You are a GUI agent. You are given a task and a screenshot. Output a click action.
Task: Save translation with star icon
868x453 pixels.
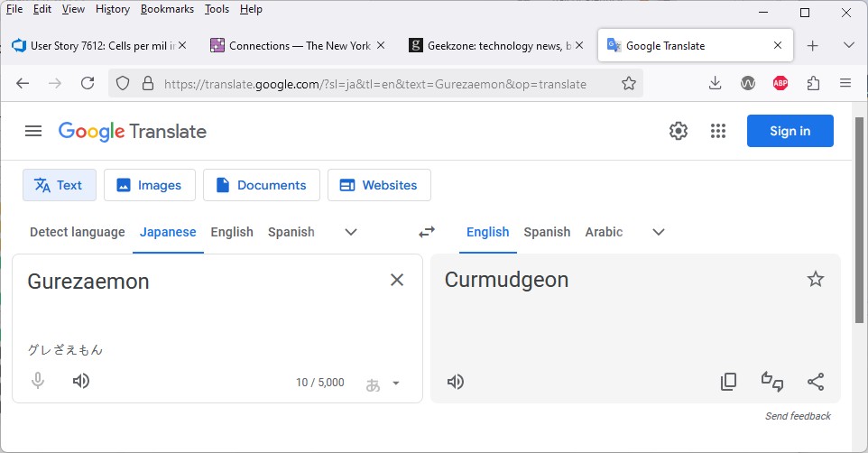point(816,280)
